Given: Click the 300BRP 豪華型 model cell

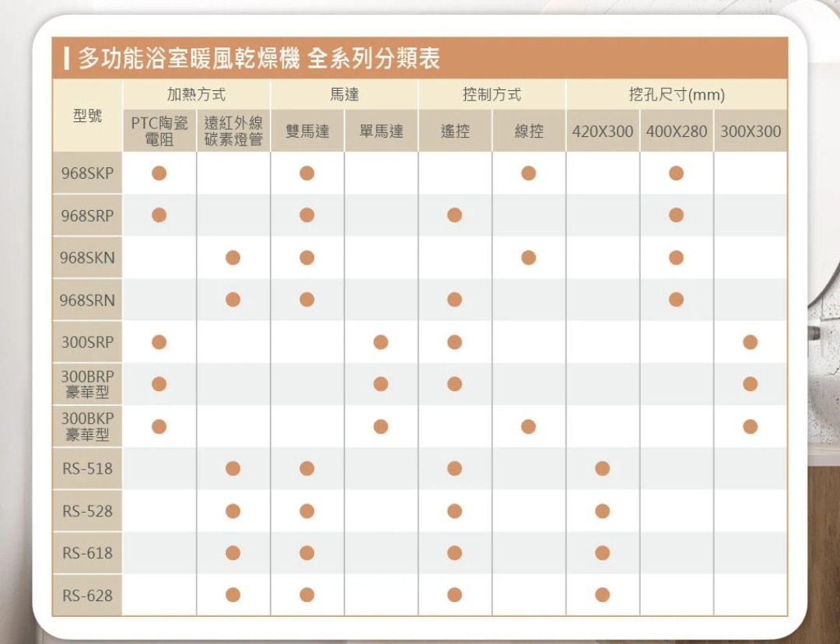Looking at the screenshot, I should 87,384.
